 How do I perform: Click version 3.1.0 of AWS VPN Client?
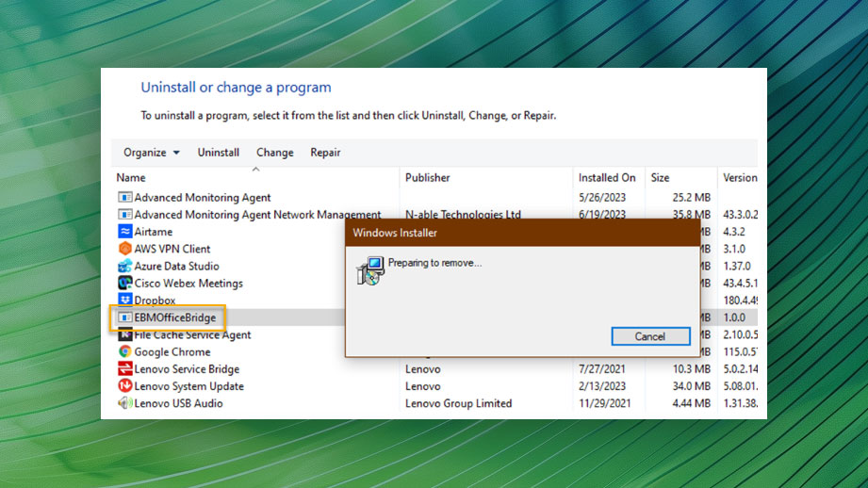734,249
